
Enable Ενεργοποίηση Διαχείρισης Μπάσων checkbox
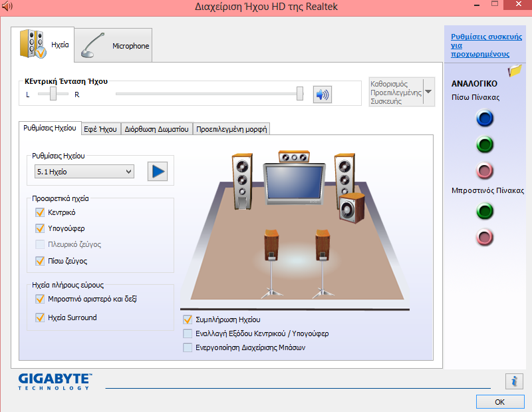[188, 347]
